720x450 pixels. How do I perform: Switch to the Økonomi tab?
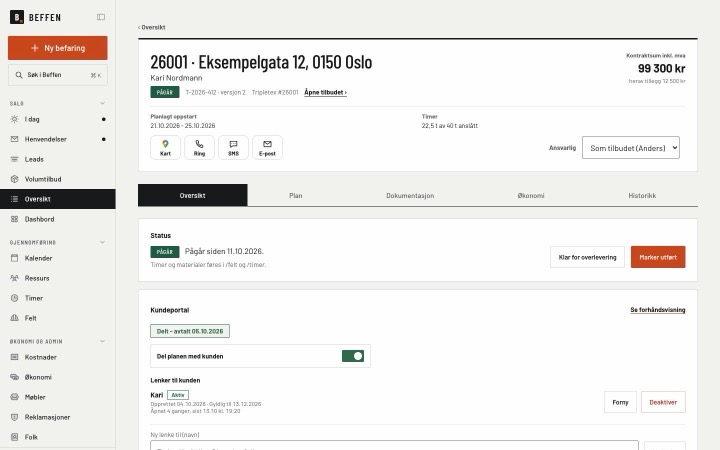point(531,196)
